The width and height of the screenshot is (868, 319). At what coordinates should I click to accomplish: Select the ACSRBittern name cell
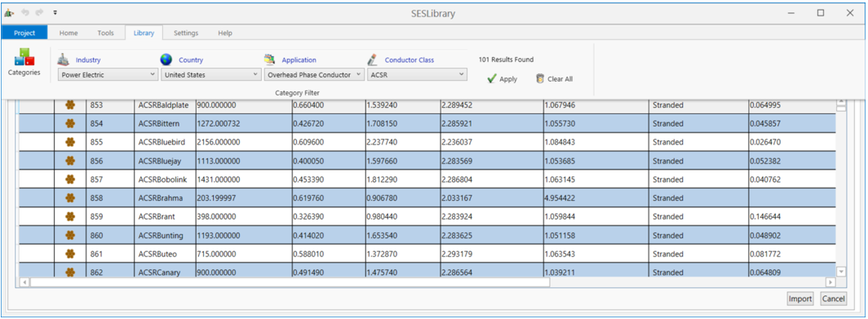tap(165, 123)
